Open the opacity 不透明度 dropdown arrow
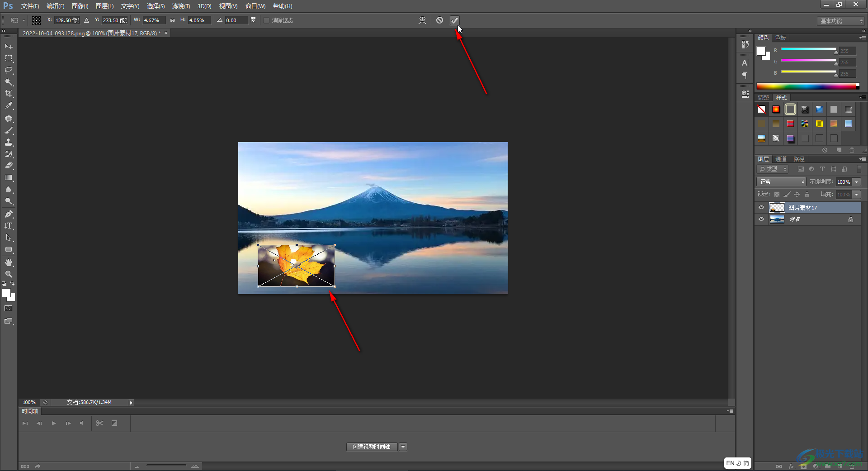Viewport: 868px width, 471px height. [x=857, y=182]
